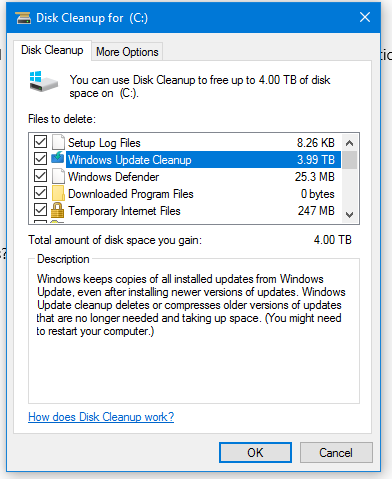The image size is (392, 479).
Task: Uncheck the Setup Log Files checkbox
Action: click(x=40, y=142)
